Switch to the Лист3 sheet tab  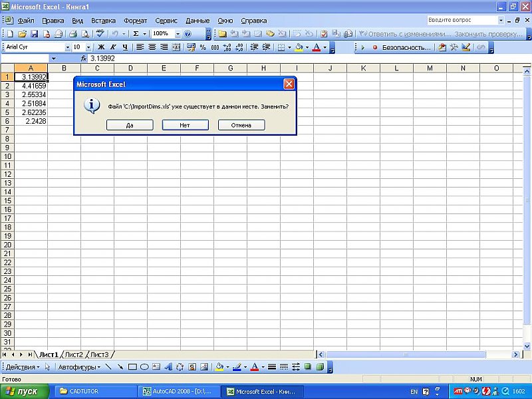coord(99,354)
